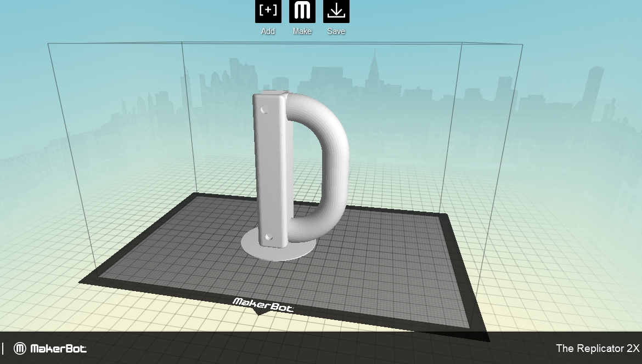Click the Save download icon
This screenshot has height=364, width=642.
coord(336,12)
